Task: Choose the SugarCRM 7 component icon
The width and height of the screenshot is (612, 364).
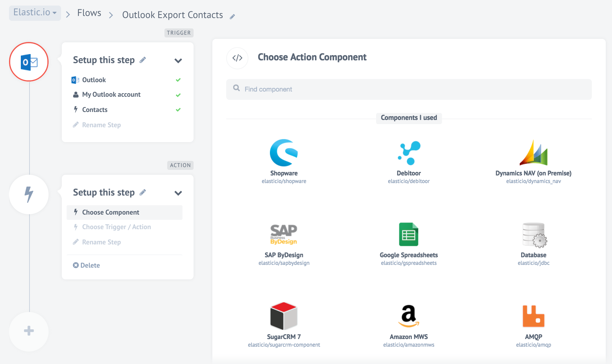Action: tap(284, 316)
